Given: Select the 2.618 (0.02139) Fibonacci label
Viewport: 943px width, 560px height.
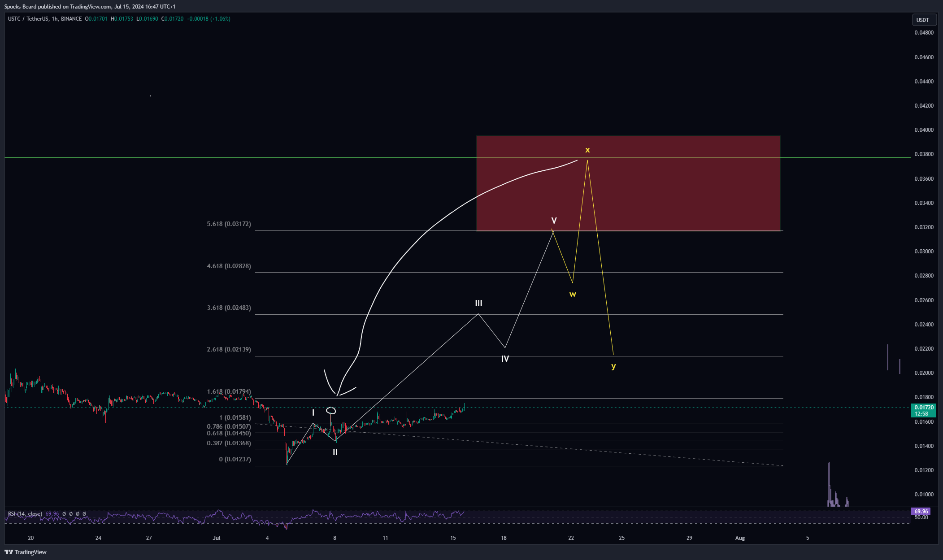Looking at the screenshot, I should tap(229, 349).
